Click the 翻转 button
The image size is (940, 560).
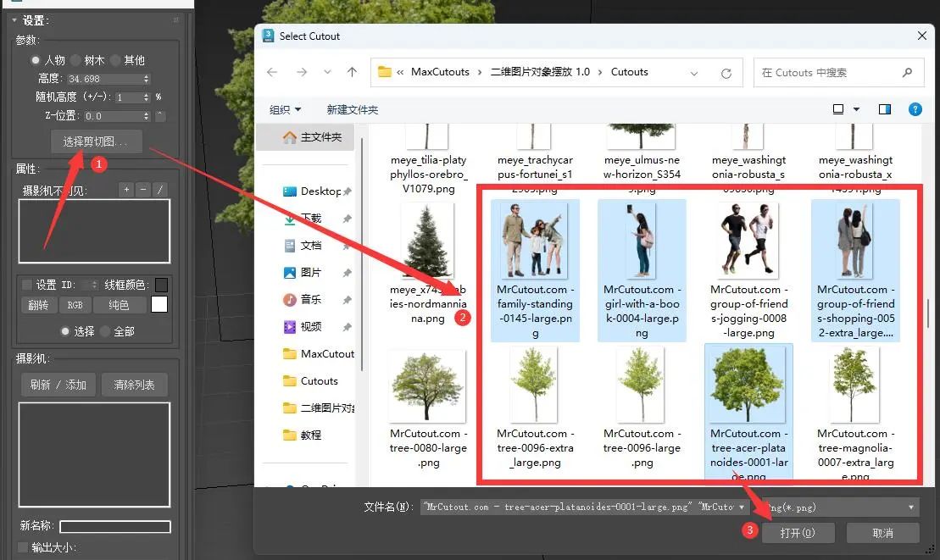(x=38, y=305)
